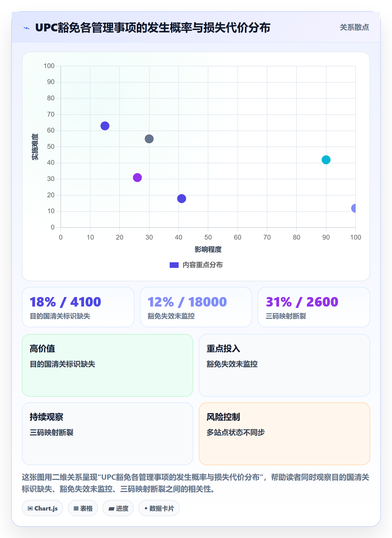Click 三码映射断裂 text in 持续观察 card

[52, 432]
